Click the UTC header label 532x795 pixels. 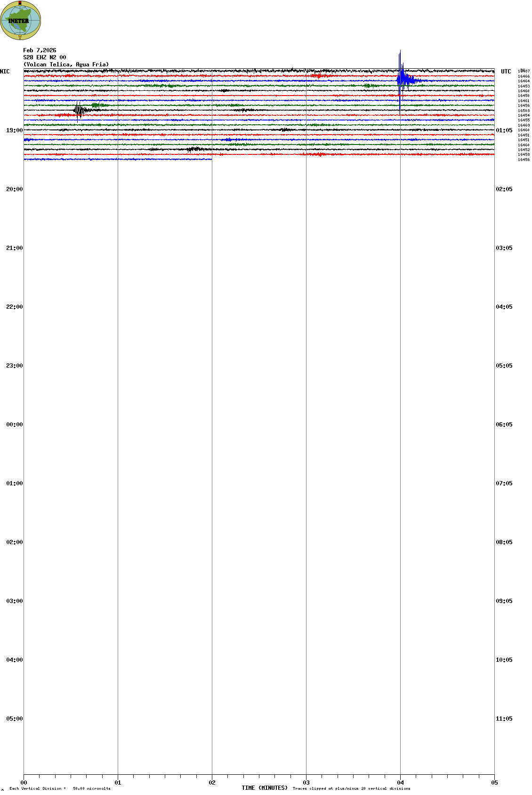point(506,72)
